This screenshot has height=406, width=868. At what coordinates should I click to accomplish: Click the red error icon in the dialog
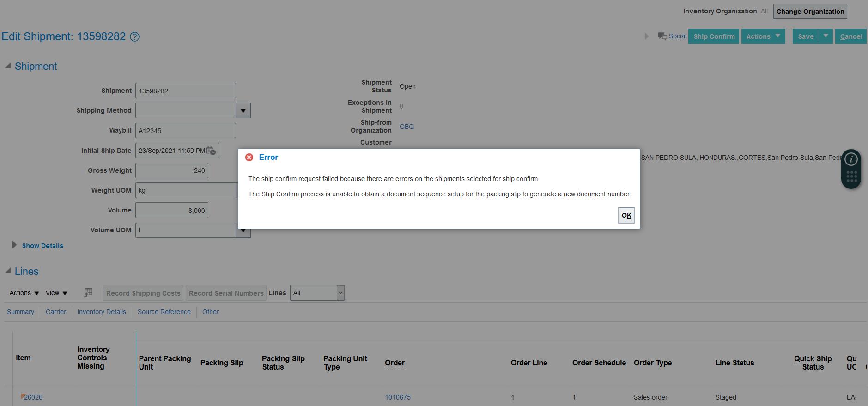click(x=249, y=158)
